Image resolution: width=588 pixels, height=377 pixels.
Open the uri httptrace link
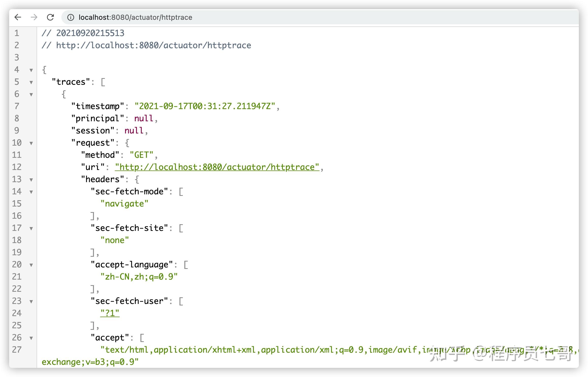[217, 167]
